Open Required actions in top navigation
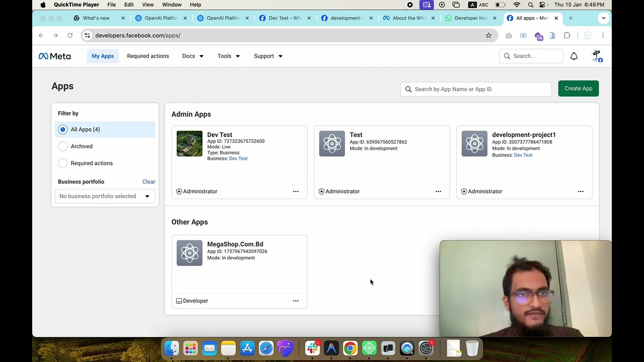The height and width of the screenshot is (362, 644). 148,56
